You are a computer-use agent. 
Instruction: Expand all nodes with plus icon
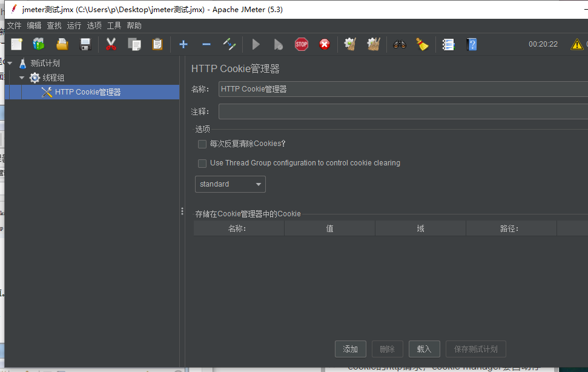[x=183, y=44]
